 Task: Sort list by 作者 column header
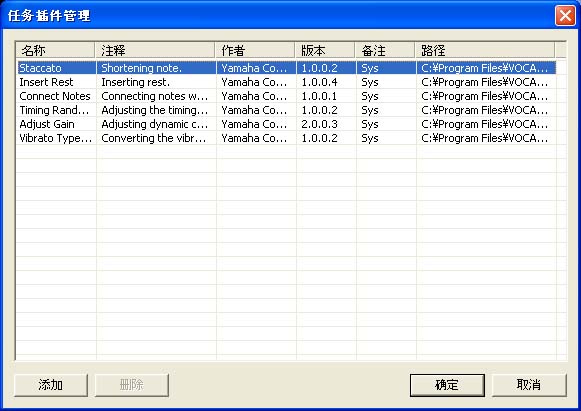[255, 50]
